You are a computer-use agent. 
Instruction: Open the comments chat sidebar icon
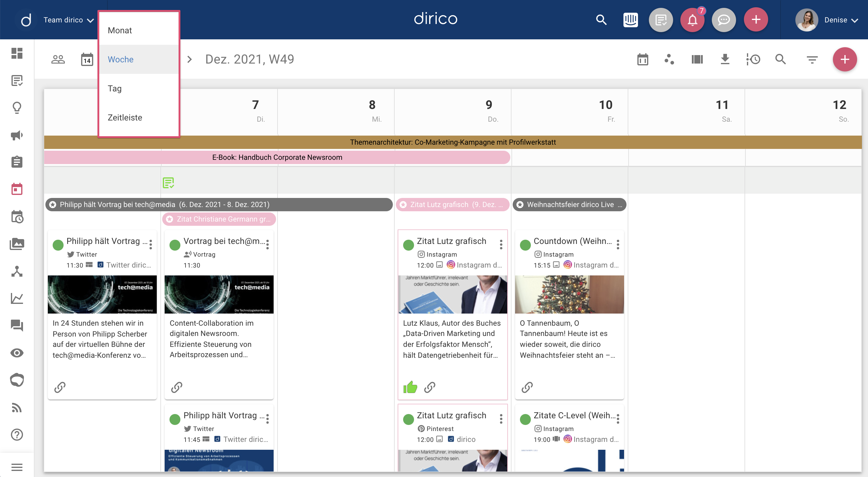[17, 325]
